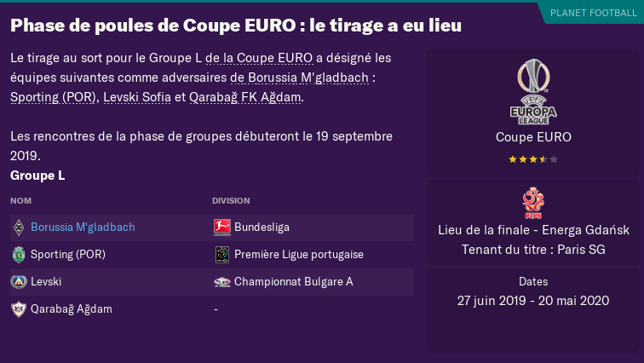Click the Planet Football source tag
644x363 pixels.
[x=593, y=13]
